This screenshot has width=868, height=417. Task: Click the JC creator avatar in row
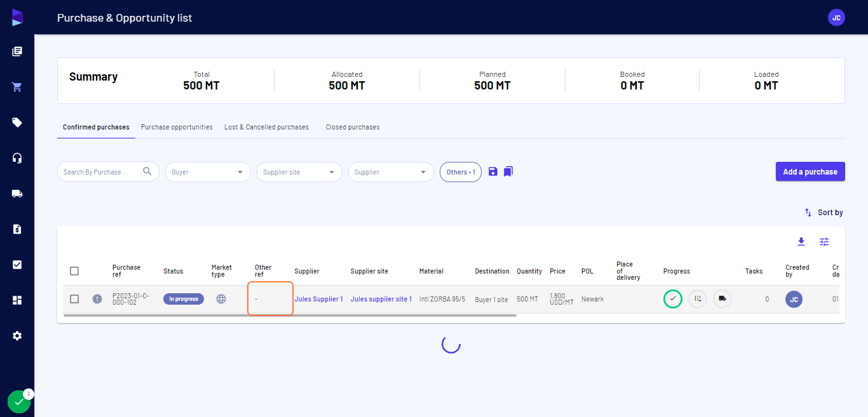pyautogui.click(x=794, y=299)
